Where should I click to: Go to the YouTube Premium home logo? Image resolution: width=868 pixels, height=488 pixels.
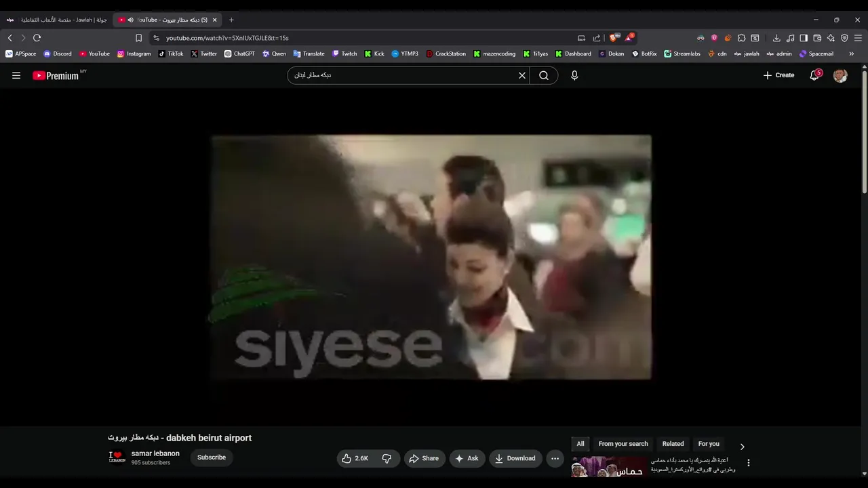[56, 75]
